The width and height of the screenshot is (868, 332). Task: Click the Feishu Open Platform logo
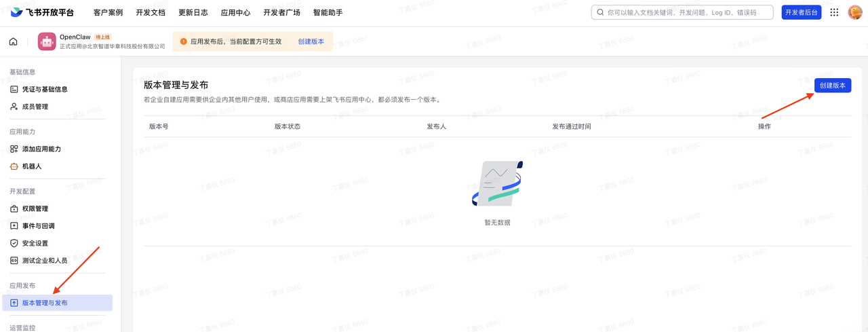click(42, 12)
